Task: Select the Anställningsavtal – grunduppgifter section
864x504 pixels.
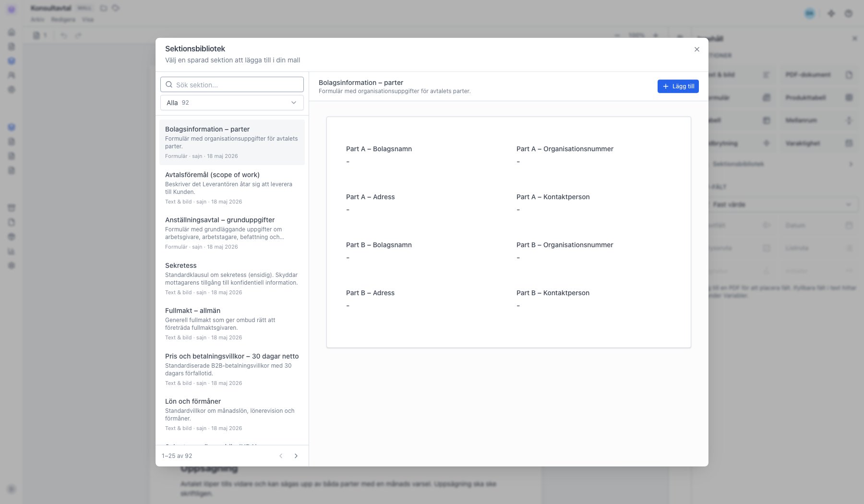Action: point(232,233)
